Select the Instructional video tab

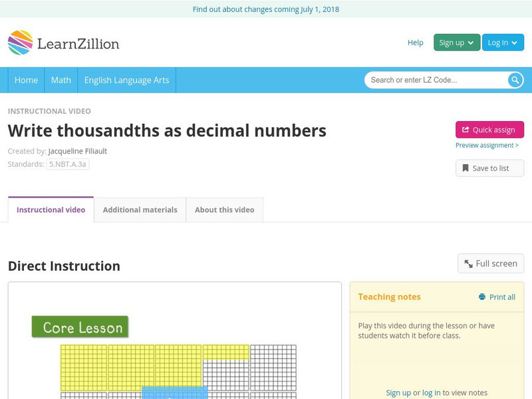[51, 209]
